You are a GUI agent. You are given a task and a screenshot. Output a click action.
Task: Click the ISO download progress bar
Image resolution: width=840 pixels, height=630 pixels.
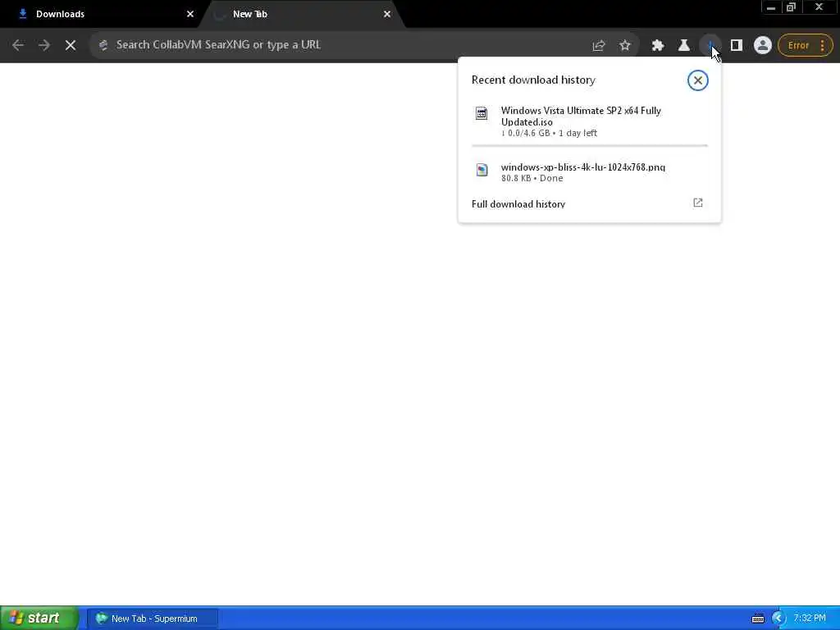[589, 145]
